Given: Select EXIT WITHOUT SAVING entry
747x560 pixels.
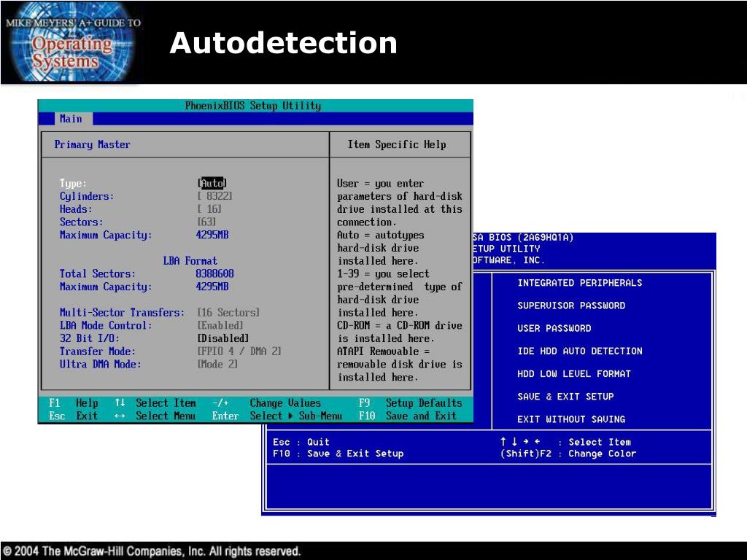Looking at the screenshot, I should click(571, 419).
